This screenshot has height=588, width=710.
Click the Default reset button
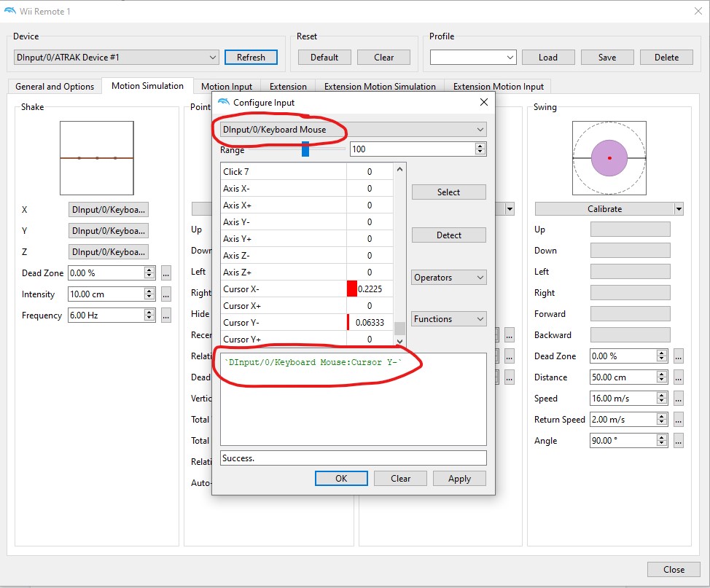click(324, 58)
